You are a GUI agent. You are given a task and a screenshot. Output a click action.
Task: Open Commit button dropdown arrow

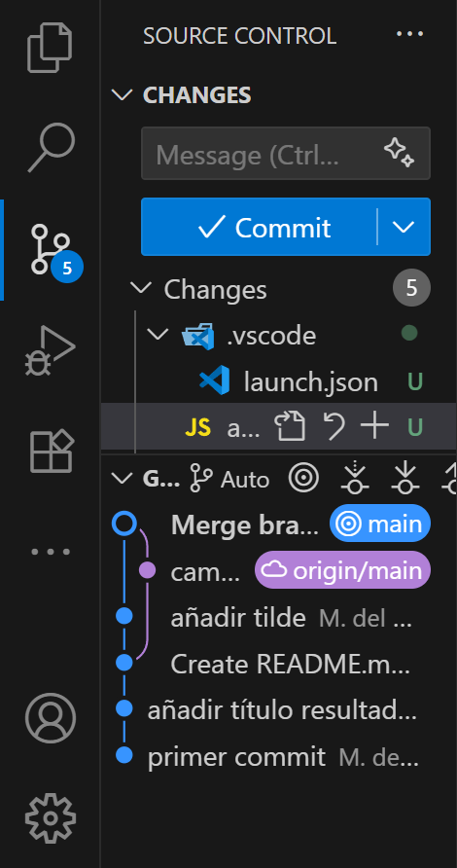tap(404, 227)
